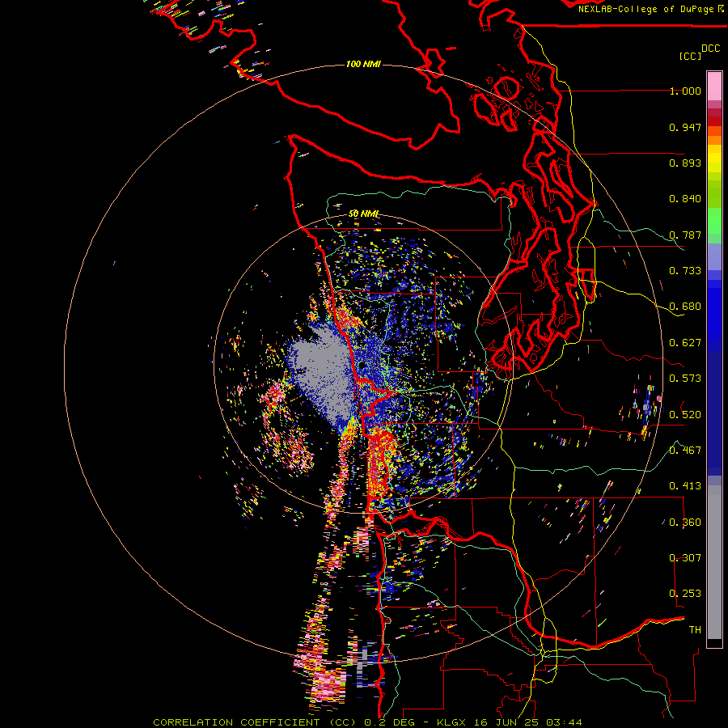Select the 0.307 scale value
Image resolution: width=728 pixels, height=728 pixels.
[685, 558]
